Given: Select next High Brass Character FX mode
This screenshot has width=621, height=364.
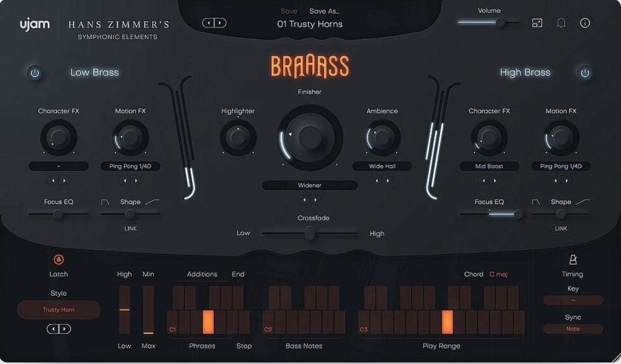Looking at the screenshot, I should click(x=495, y=181).
